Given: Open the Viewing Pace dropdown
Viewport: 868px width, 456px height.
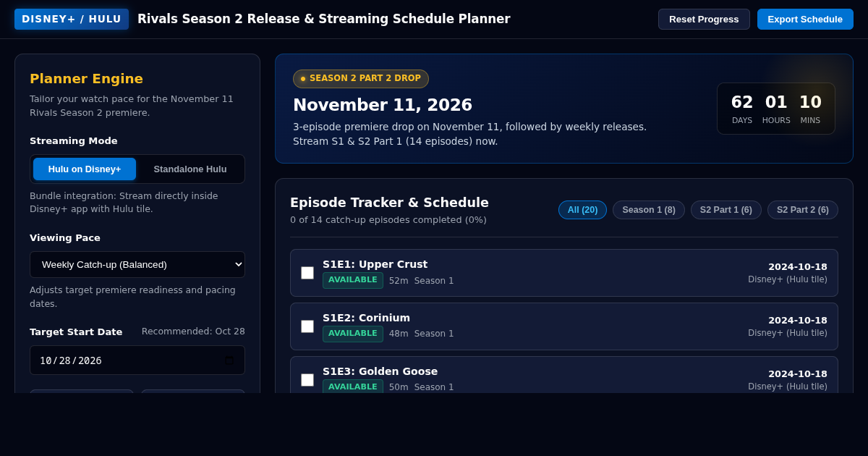Looking at the screenshot, I should 137,264.
